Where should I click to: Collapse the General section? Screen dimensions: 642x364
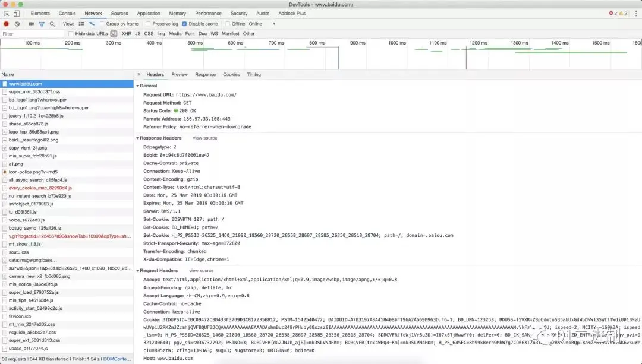(x=137, y=86)
